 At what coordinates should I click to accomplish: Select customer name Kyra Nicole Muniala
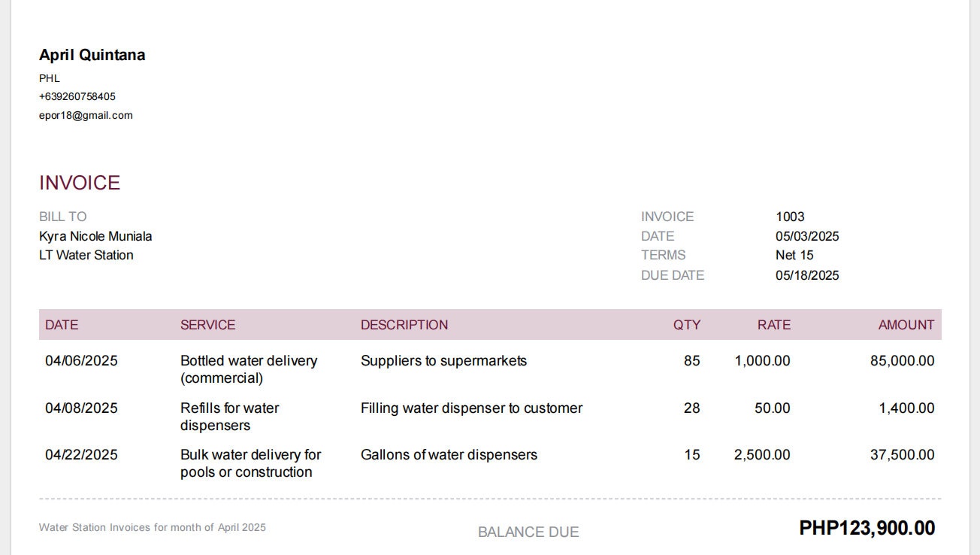click(x=95, y=236)
